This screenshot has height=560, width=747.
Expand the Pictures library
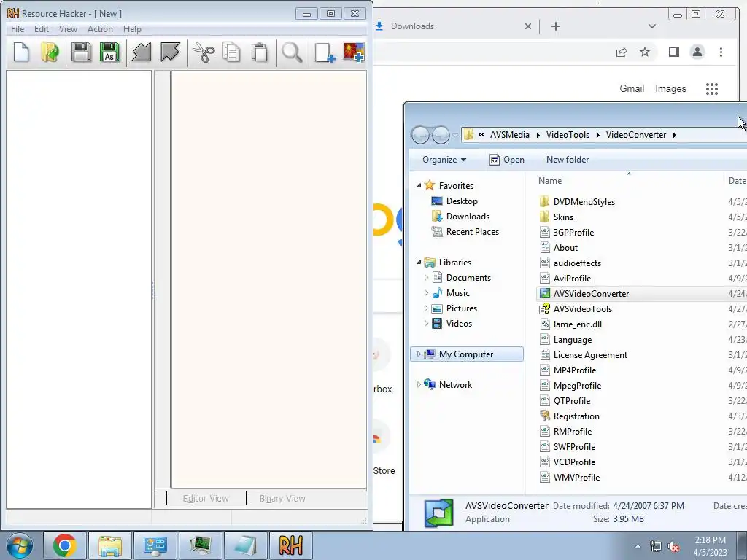pyautogui.click(x=426, y=308)
